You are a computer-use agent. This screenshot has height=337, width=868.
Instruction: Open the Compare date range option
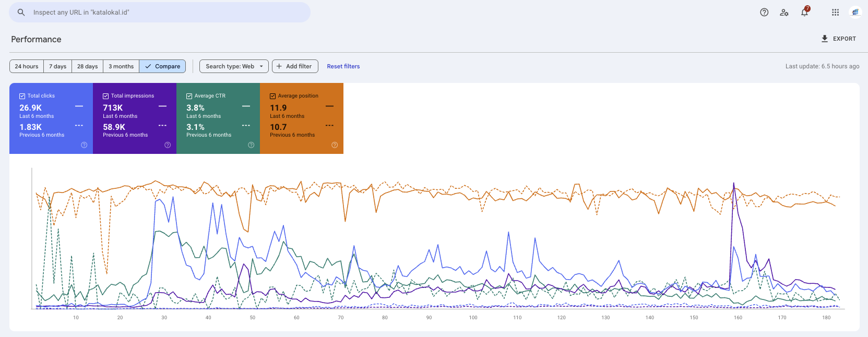click(162, 66)
